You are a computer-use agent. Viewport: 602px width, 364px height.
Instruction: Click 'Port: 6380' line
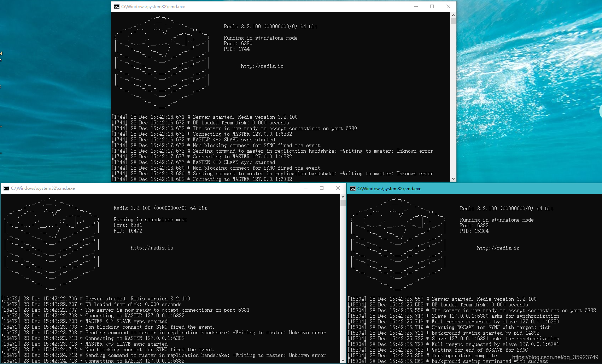[238, 43]
